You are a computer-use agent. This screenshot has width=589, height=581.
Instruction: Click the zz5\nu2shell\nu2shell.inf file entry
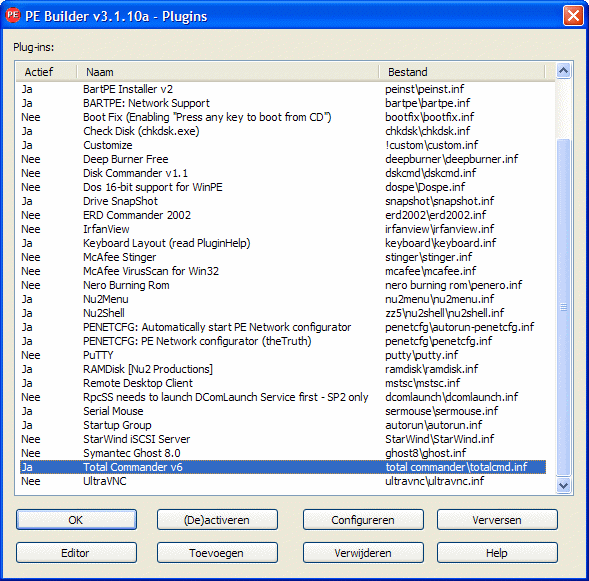click(444, 313)
